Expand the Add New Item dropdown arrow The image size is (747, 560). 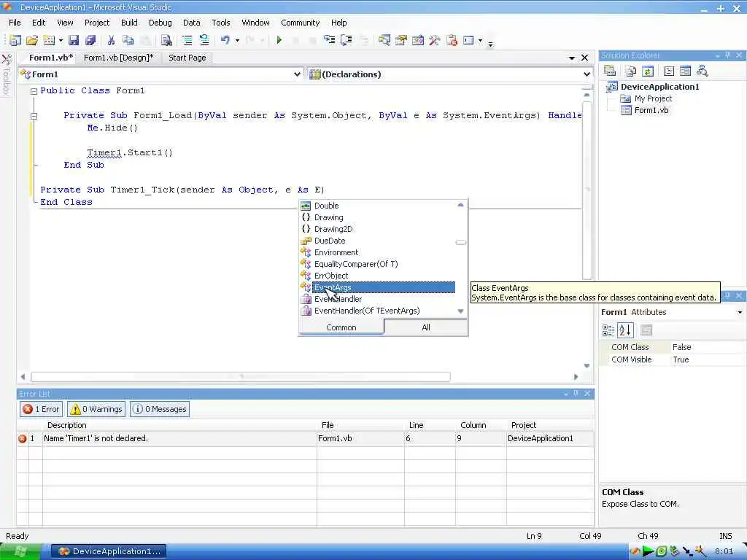pyautogui.click(x=61, y=41)
